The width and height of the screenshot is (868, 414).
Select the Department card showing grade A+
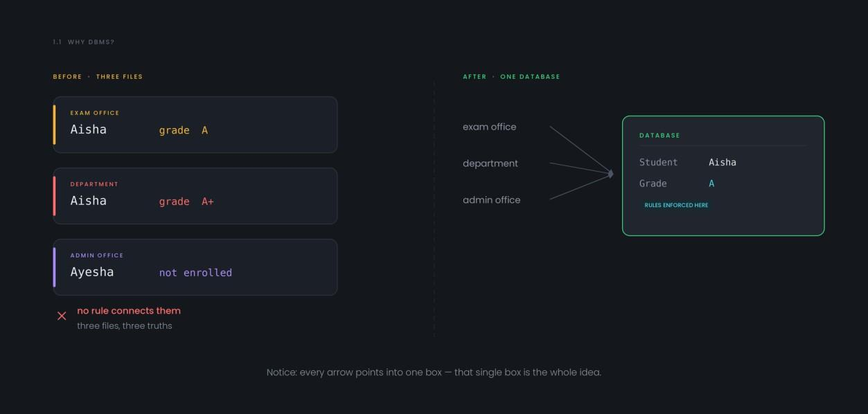(x=195, y=196)
